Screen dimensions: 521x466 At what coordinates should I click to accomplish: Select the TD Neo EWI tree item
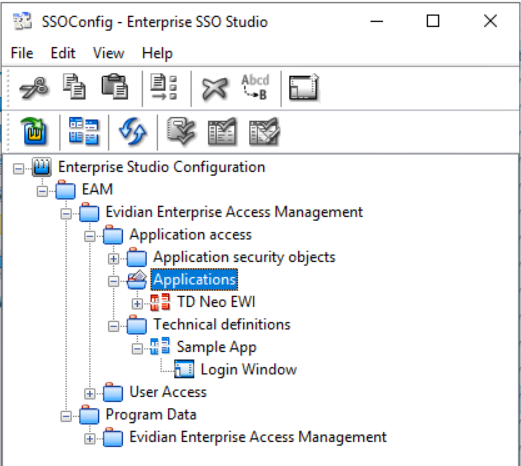[x=216, y=302]
